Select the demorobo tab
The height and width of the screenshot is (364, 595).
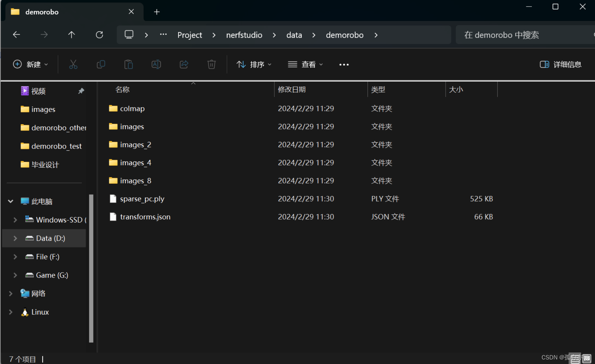(73, 12)
